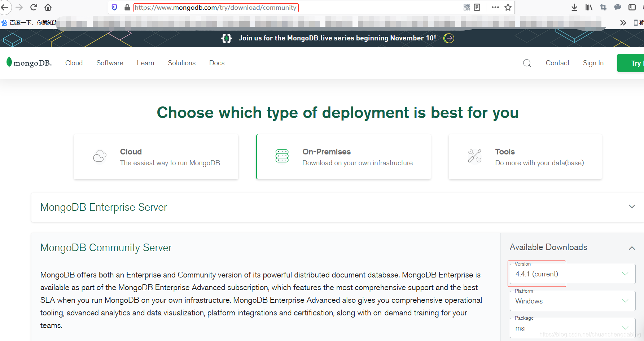Viewport: 644px width, 341px height.
Task: Click the MongoDB Community Server heading
Action: [106, 248]
